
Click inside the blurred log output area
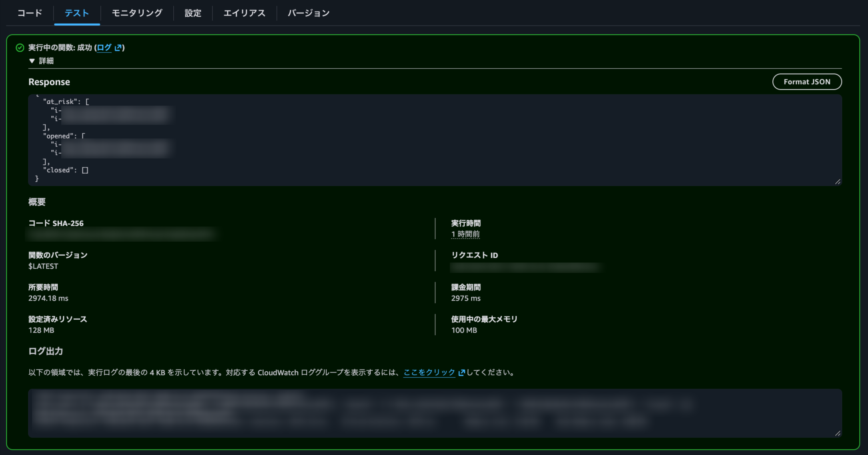click(x=435, y=413)
